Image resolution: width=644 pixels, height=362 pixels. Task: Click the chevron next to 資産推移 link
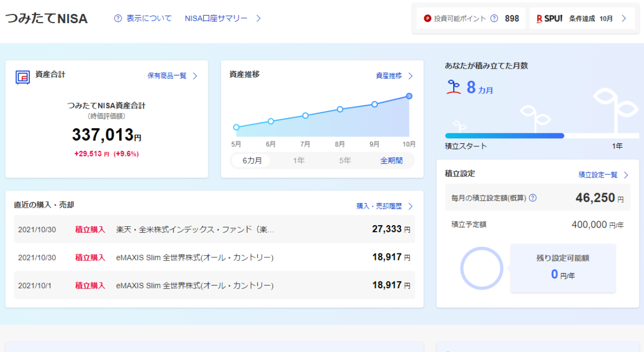point(410,76)
